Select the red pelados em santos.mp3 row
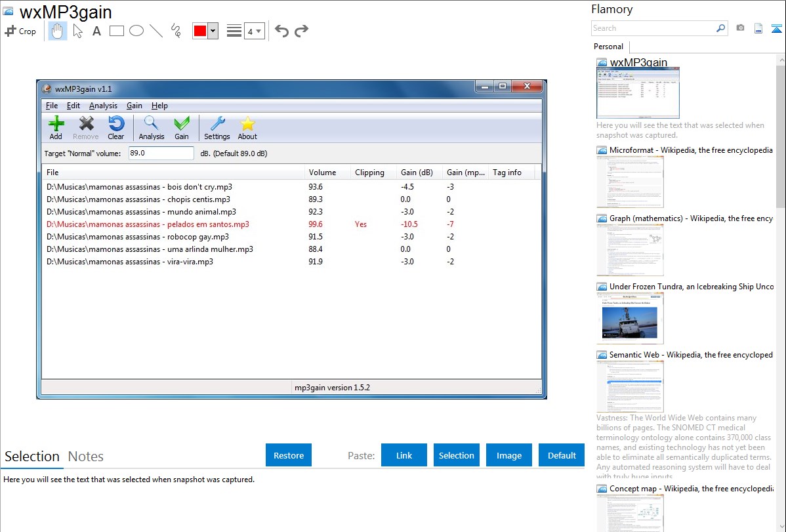The image size is (786, 532). pos(291,224)
